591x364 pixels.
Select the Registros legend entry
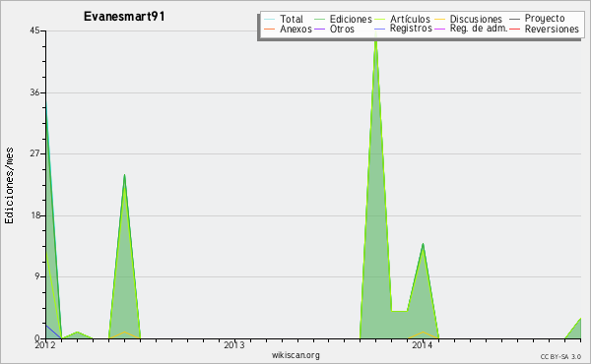[411, 29]
